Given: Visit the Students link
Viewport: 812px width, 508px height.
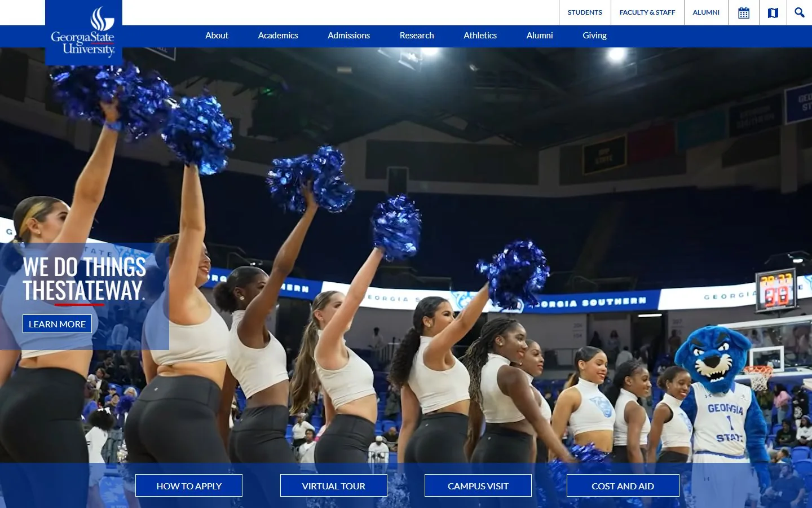Looking at the screenshot, I should click(585, 12).
